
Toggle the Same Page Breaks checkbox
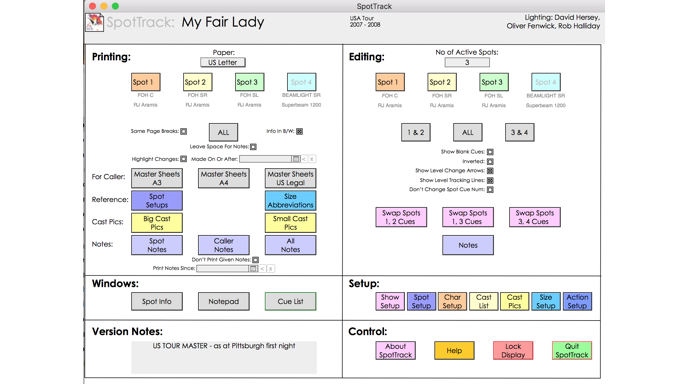(x=183, y=131)
